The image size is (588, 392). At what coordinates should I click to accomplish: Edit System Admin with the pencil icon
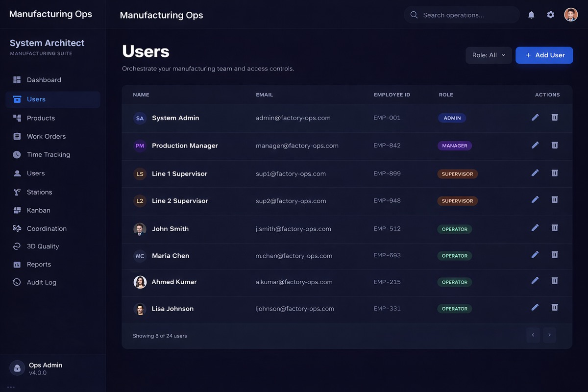click(535, 117)
